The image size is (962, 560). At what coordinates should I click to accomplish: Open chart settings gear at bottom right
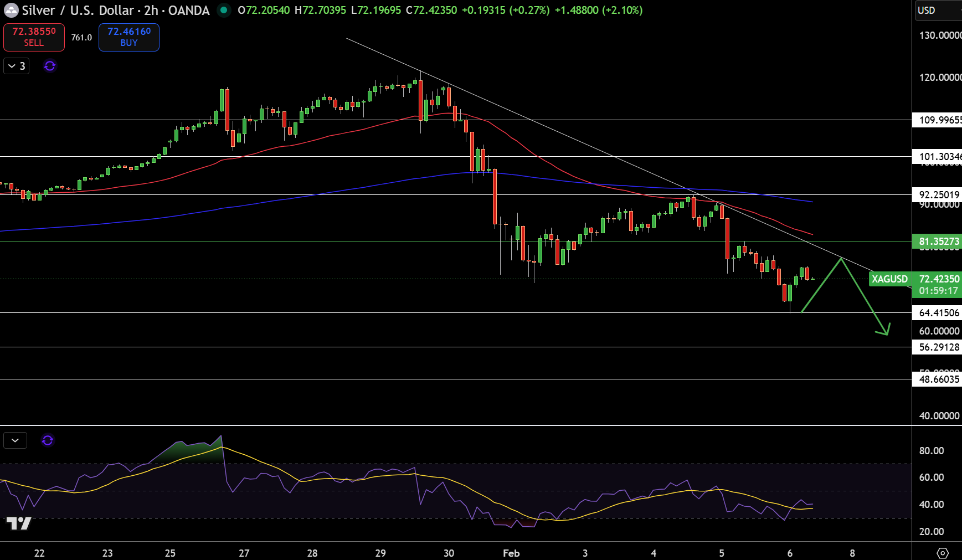943,553
